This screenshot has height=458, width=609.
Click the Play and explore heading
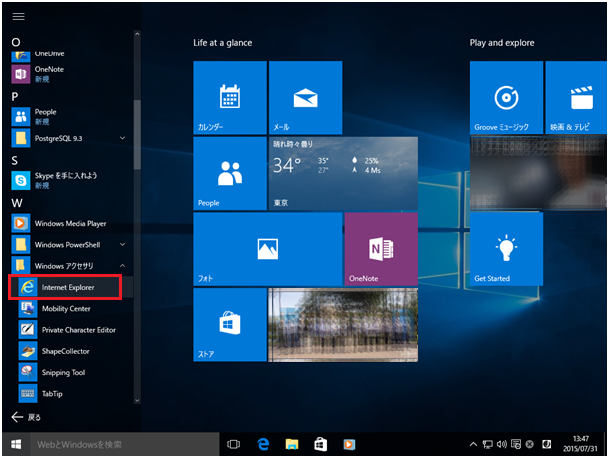(x=502, y=43)
